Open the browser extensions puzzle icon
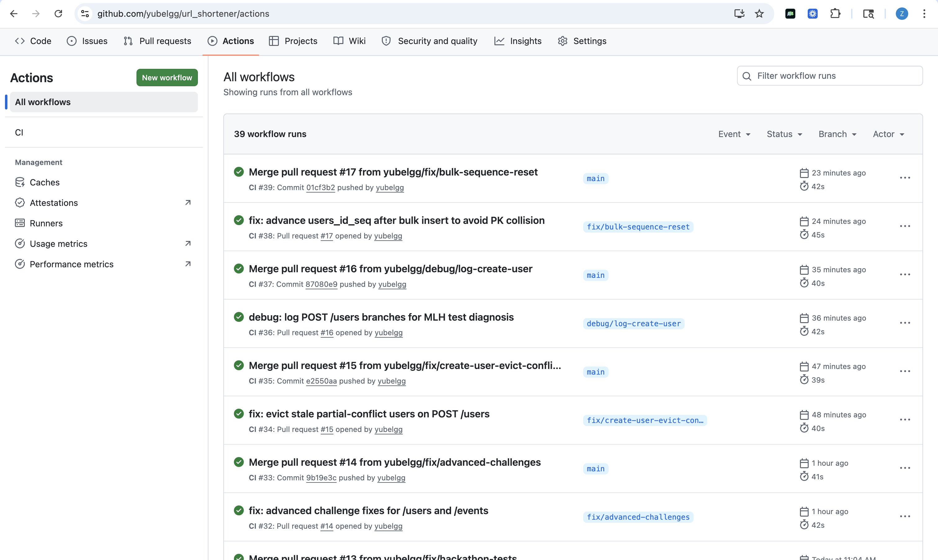Screen dimensions: 938x560 point(835,14)
